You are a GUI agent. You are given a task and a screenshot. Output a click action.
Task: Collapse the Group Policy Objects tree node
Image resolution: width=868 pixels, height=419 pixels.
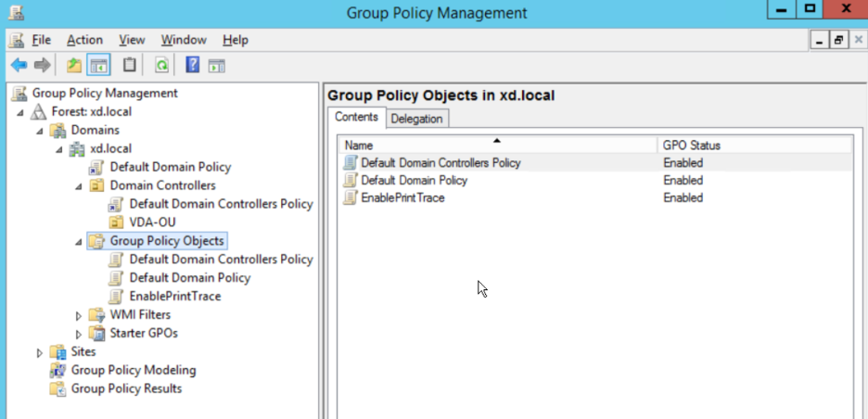(x=79, y=241)
